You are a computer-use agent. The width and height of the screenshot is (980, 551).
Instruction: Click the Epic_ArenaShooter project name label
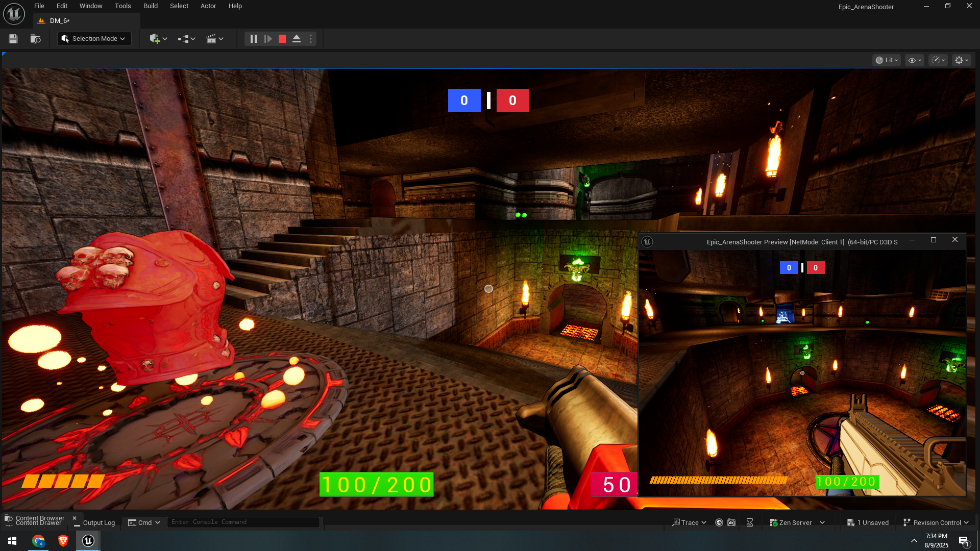(866, 7)
